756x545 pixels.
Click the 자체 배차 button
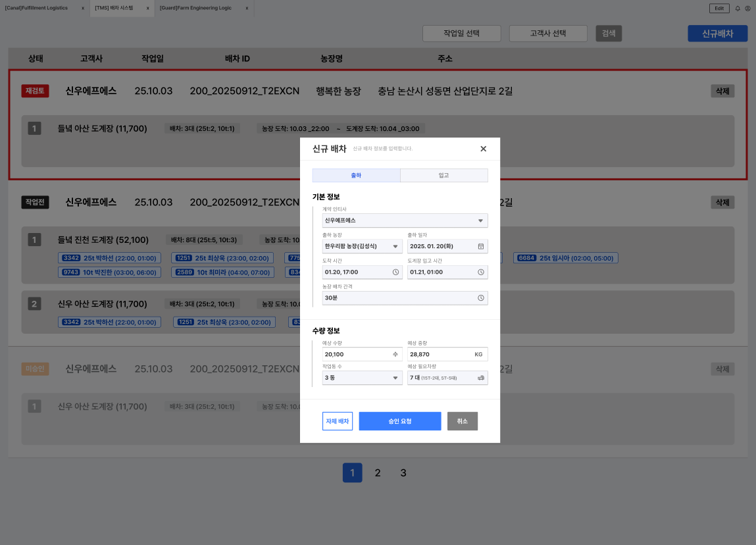(x=338, y=421)
